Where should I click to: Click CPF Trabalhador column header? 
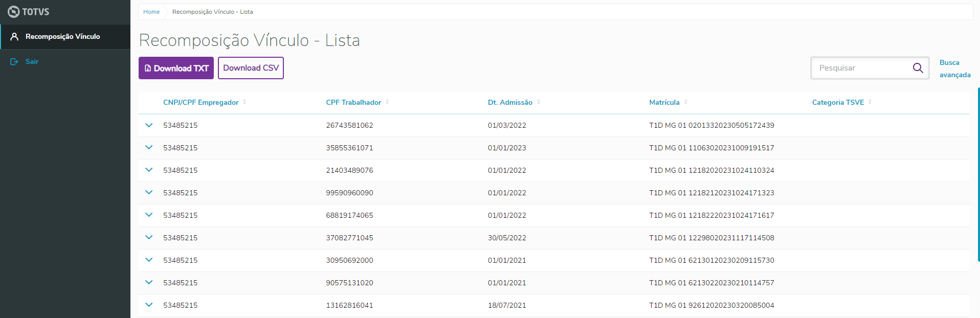pos(353,102)
